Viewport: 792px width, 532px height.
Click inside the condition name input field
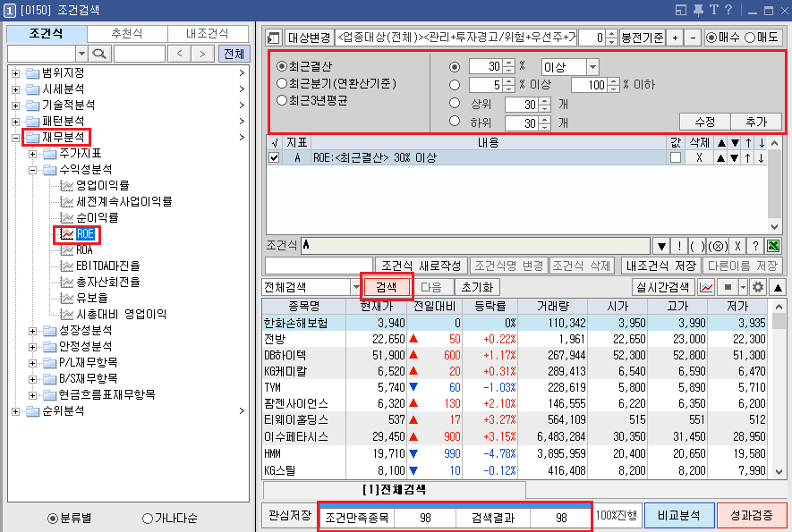pyautogui.click(x=313, y=265)
